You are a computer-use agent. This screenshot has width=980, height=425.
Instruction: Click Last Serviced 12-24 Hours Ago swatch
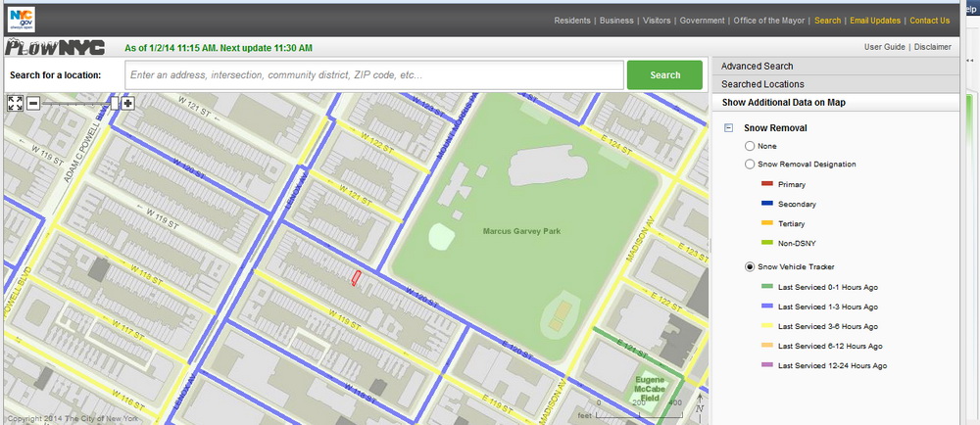[767, 365]
